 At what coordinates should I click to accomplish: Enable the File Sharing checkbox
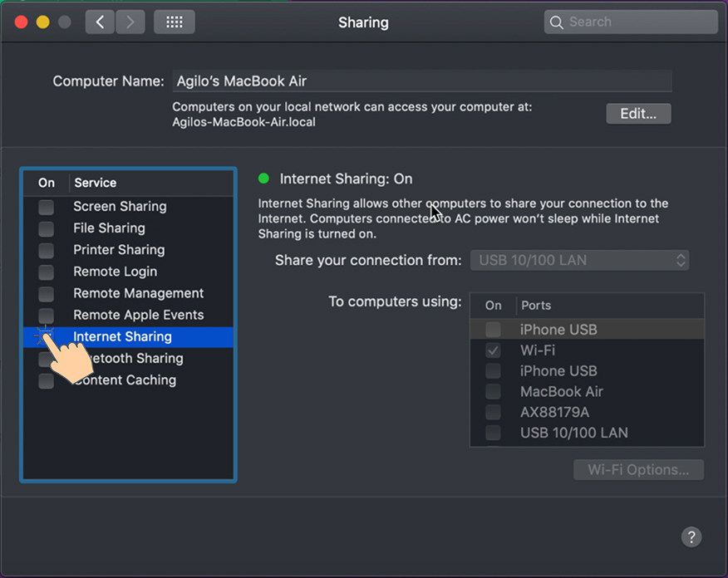point(46,228)
